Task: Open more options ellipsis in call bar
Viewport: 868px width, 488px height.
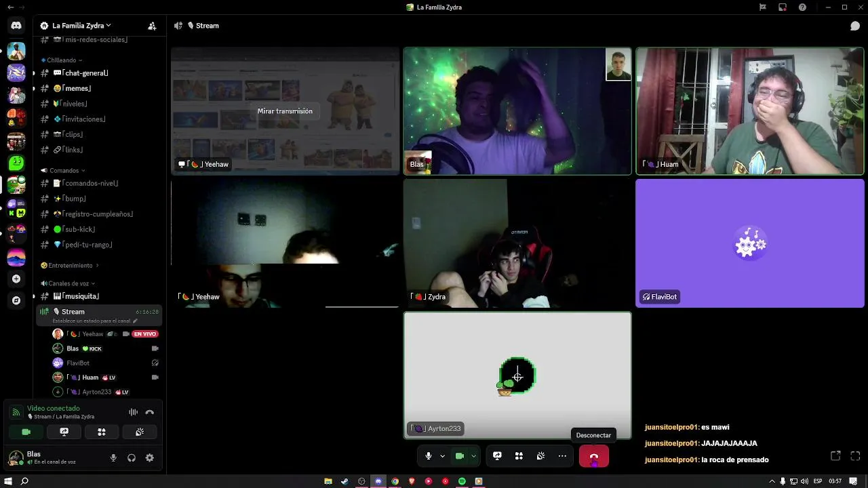Action: [x=562, y=456]
